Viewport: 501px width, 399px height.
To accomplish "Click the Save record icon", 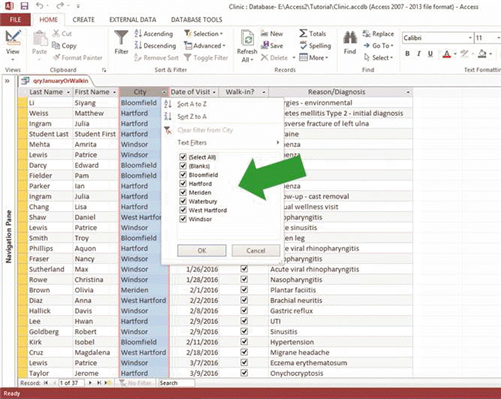I will click(x=265, y=45).
